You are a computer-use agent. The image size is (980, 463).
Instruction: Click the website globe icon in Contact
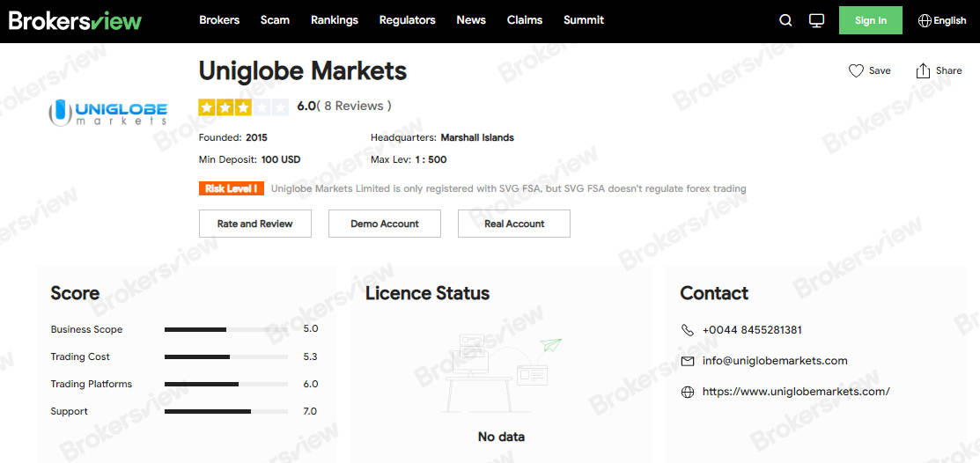point(688,392)
